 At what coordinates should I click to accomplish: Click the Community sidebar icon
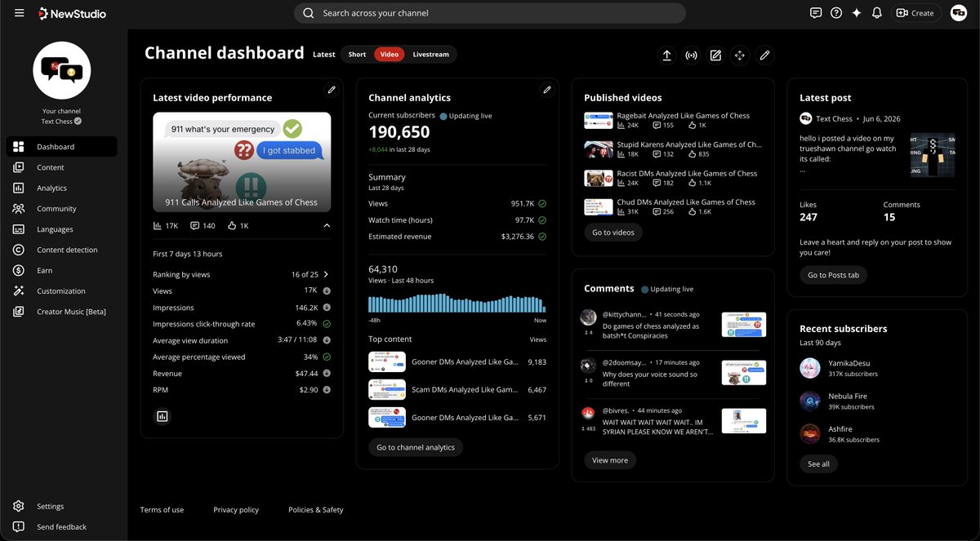(x=19, y=209)
